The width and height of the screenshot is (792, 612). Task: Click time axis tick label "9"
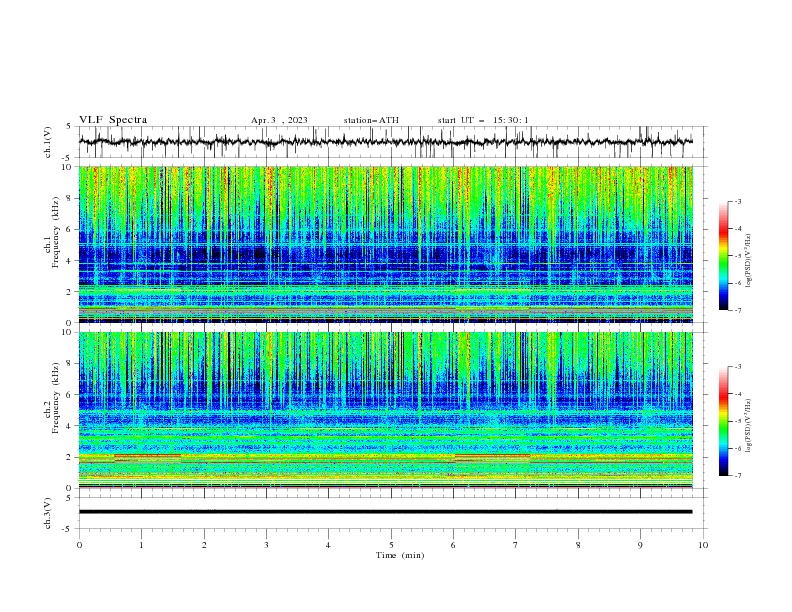640,545
